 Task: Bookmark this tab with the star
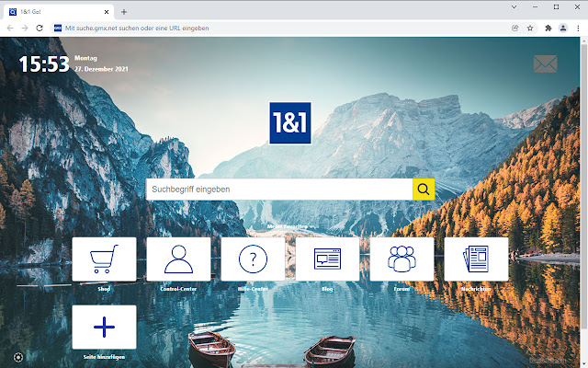(x=530, y=29)
